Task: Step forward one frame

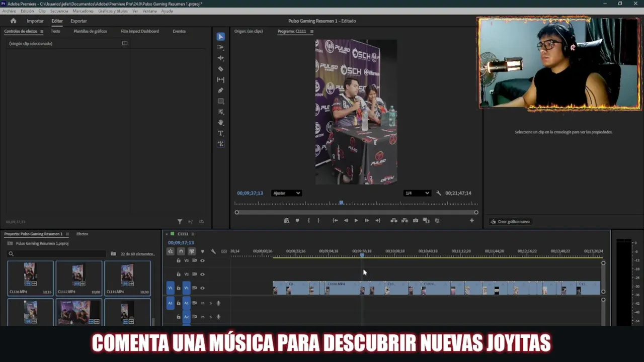Action: [366, 220]
